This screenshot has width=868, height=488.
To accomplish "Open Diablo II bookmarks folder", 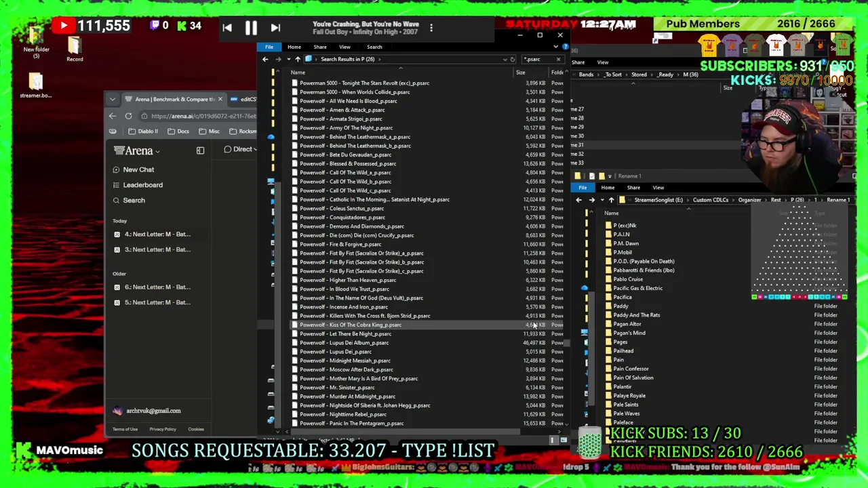I will click(x=143, y=131).
